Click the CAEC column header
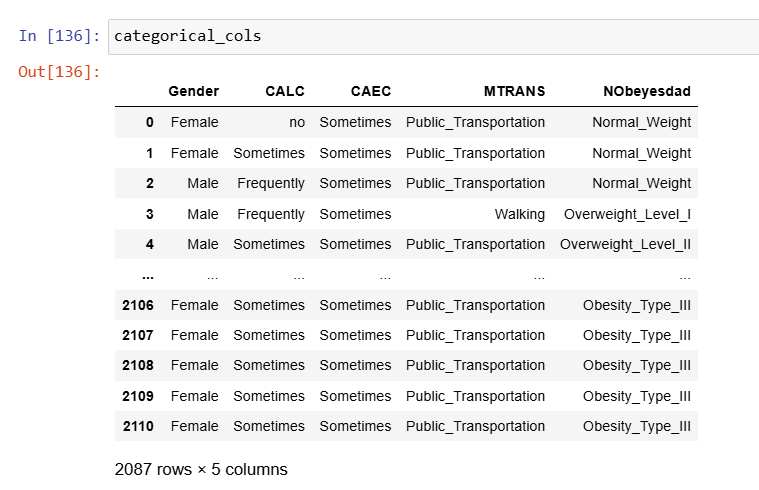This screenshot has height=490, width=759. [371, 91]
